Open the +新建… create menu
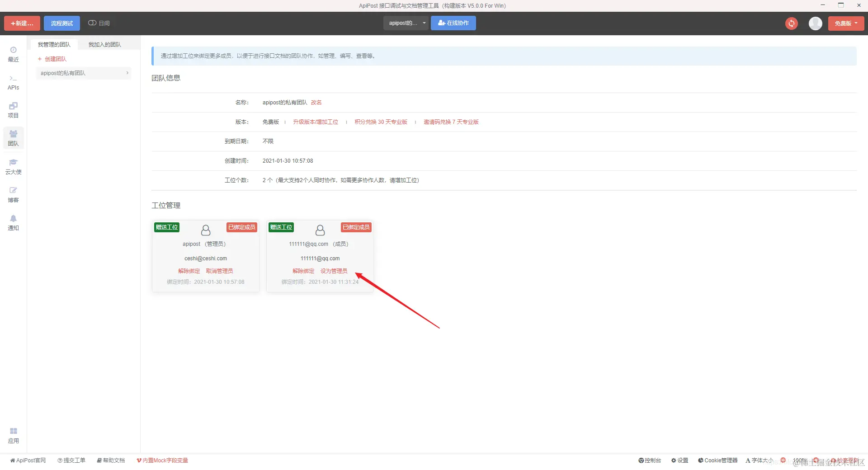 click(22, 23)
